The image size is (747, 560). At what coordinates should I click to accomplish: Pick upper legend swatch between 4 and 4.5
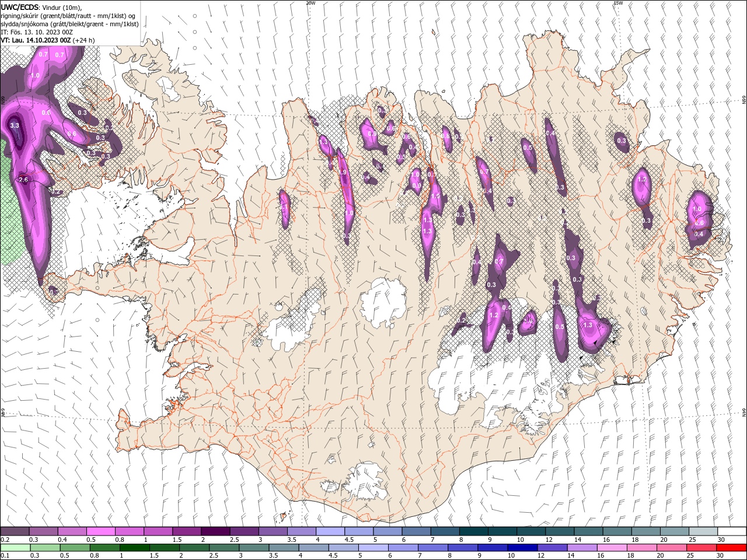tap(330, 531)
